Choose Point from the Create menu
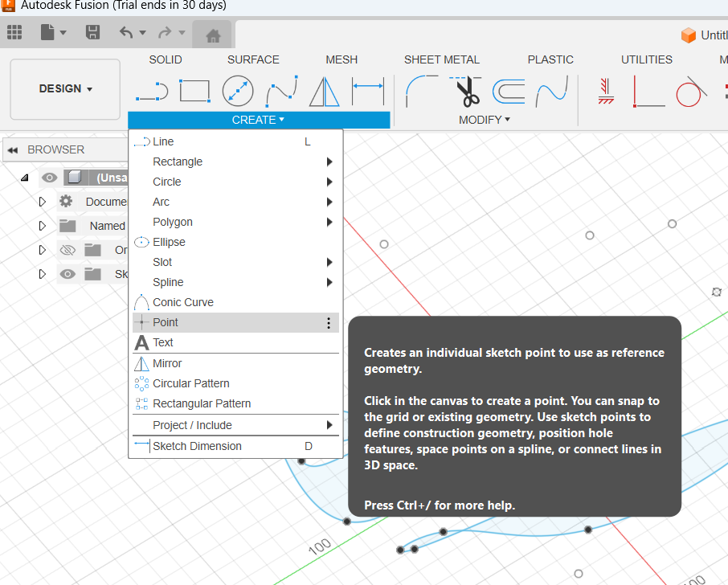Viewport: 728px width, 585px height. tap(236, 322)
